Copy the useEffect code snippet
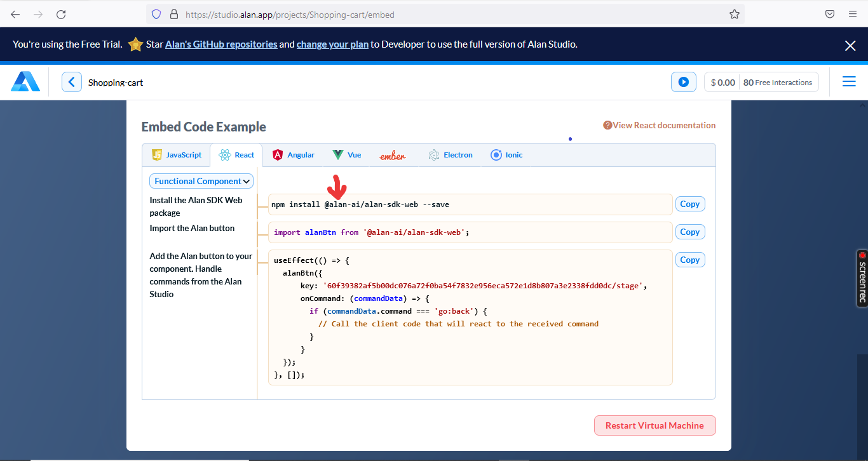This screenshot has height=461, width=868. click(x=689, y=260)
